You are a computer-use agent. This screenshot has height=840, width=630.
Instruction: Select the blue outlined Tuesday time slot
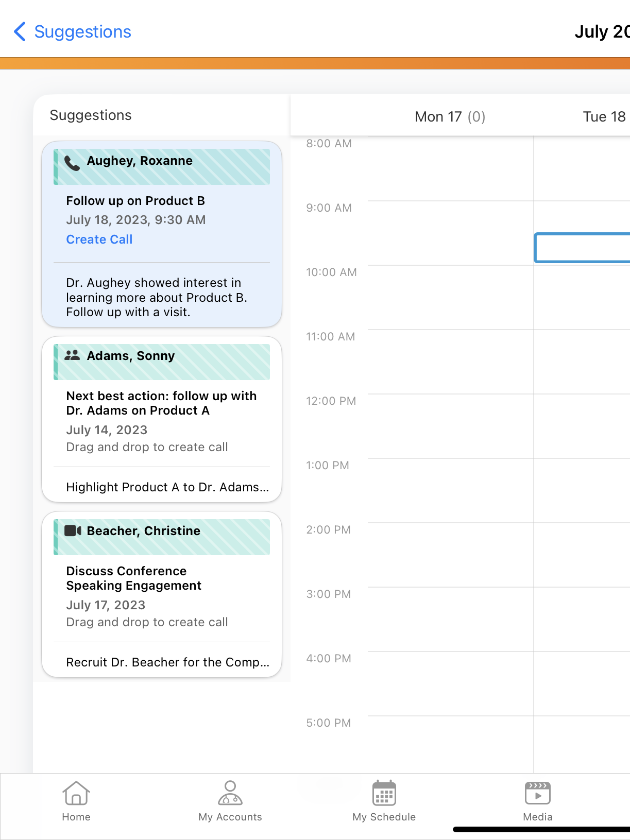pos(582,248)
